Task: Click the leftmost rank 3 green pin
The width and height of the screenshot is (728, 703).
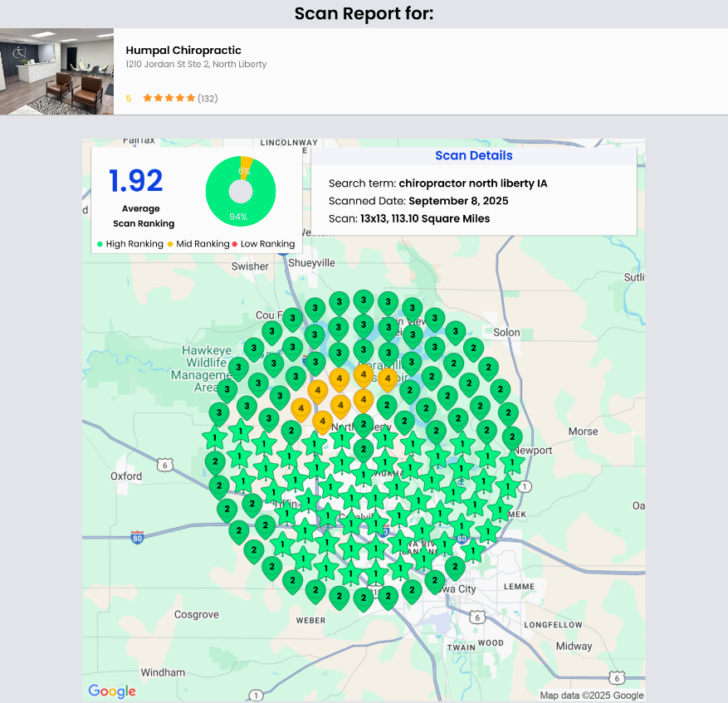Action: pos(219,412)
